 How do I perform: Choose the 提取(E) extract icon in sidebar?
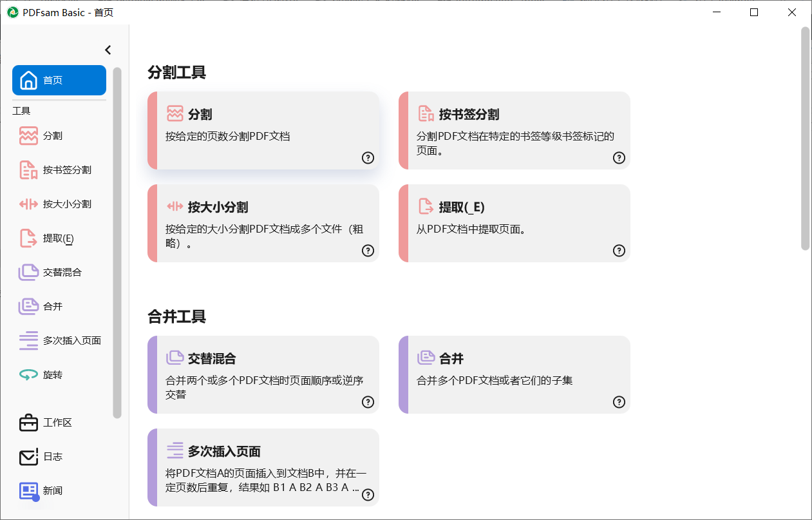(28, 238)
